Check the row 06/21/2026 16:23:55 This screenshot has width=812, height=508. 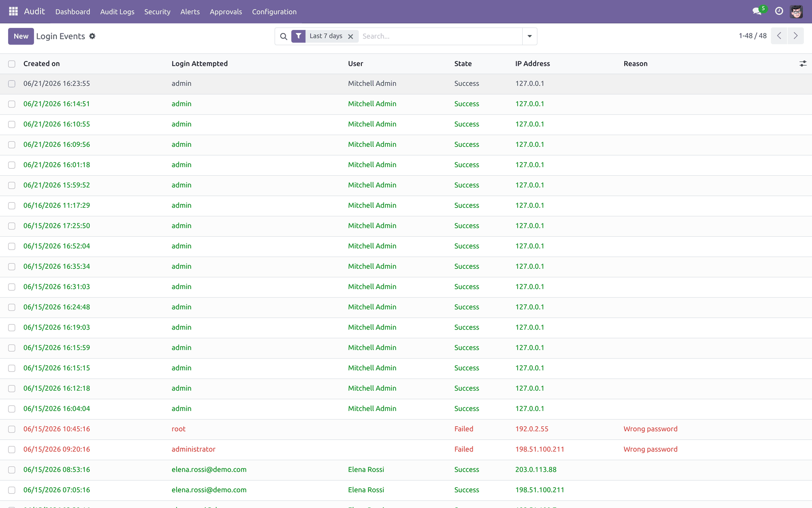tap(12, 84)
